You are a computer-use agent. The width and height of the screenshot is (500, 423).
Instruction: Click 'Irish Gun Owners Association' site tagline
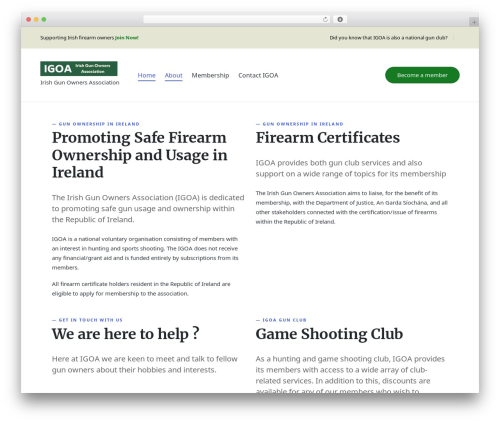pos(80,83)
